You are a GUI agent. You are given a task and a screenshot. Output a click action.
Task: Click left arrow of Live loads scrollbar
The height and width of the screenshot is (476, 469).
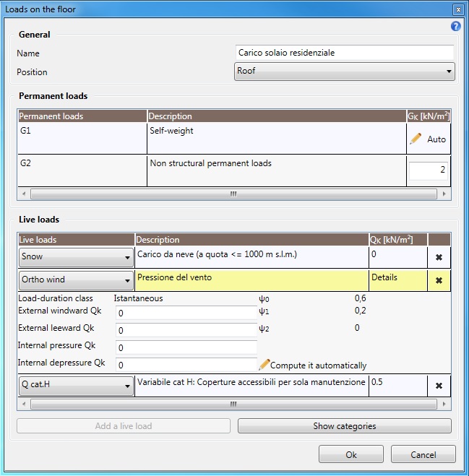tap(24, 404)
